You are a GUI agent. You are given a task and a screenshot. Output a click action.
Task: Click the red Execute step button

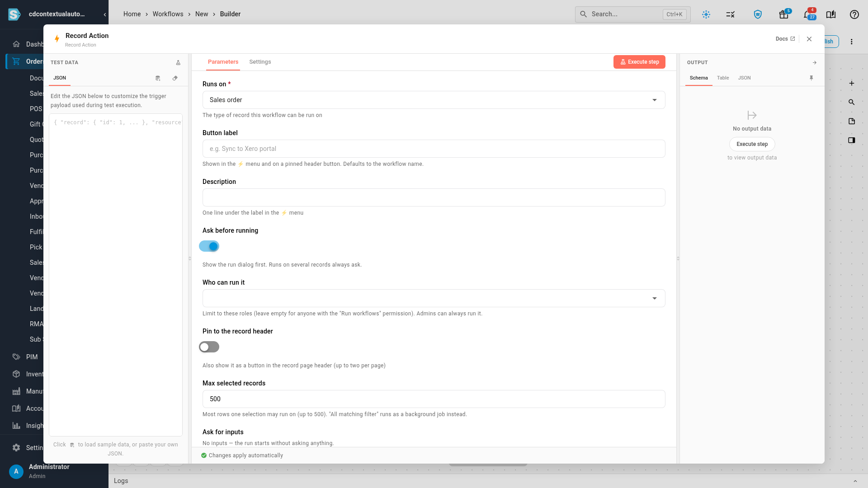tap(639, 62)
